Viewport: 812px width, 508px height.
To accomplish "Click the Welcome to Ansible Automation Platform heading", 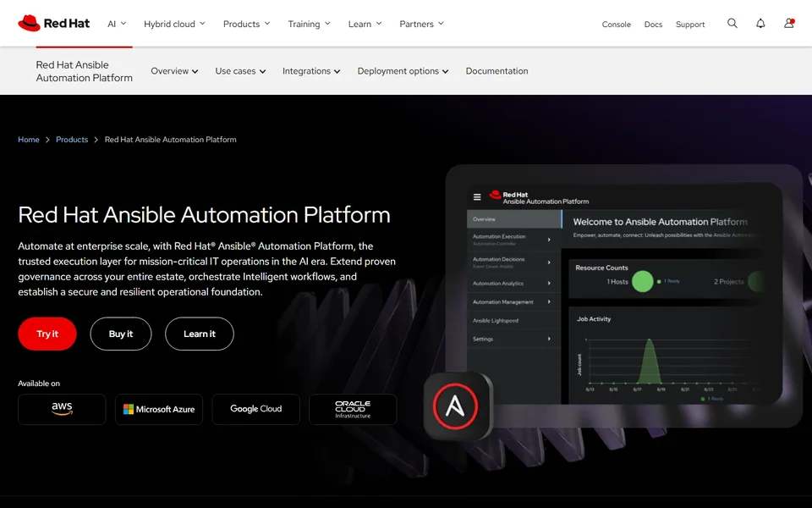I will (661, 222).
